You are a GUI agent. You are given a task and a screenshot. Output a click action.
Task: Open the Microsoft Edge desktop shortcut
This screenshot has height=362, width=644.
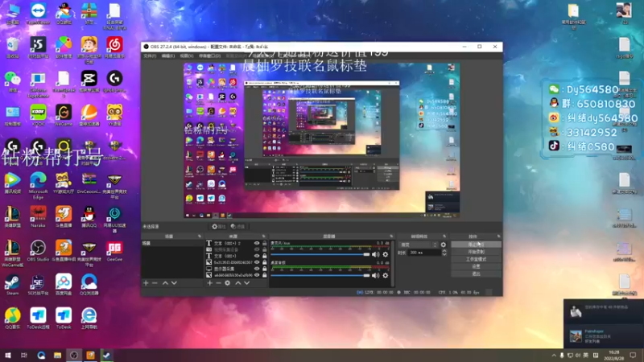tap(38, 186)
